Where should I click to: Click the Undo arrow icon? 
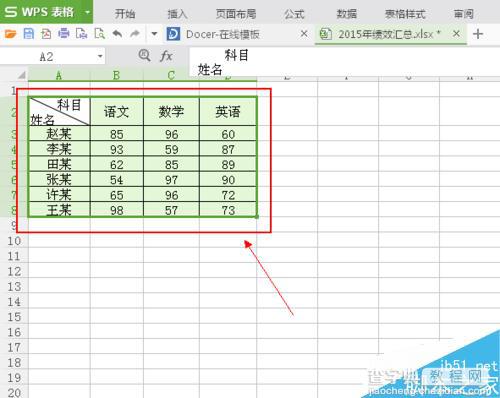pos(117,34)
